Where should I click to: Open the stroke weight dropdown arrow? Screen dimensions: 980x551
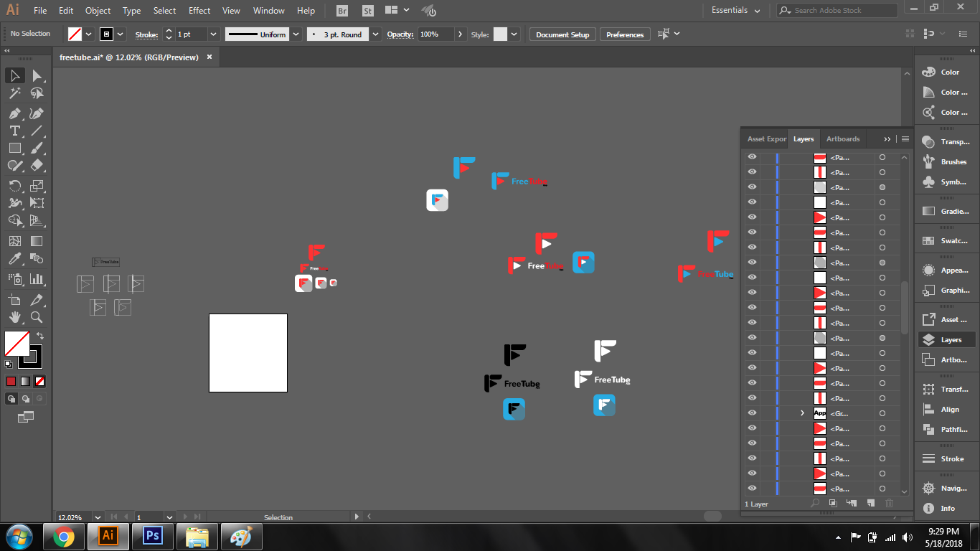pyautogui.click(x=213, y=34)
